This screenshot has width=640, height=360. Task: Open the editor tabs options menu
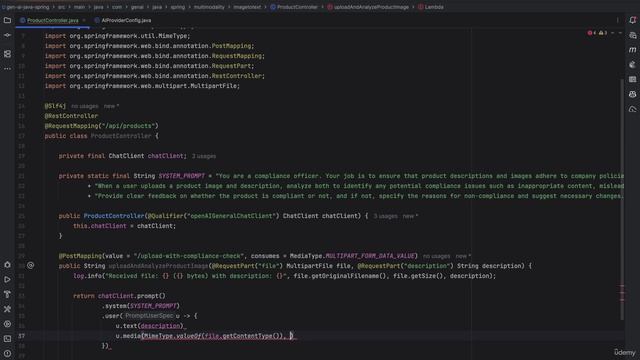618,20
